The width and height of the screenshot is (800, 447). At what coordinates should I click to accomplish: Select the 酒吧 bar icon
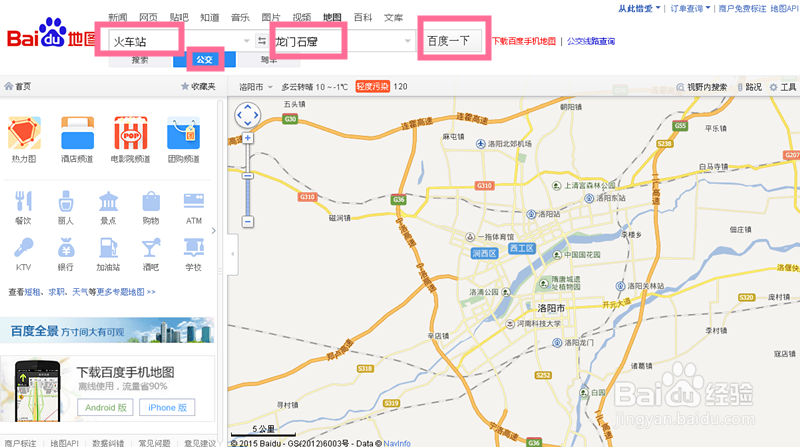151,248
